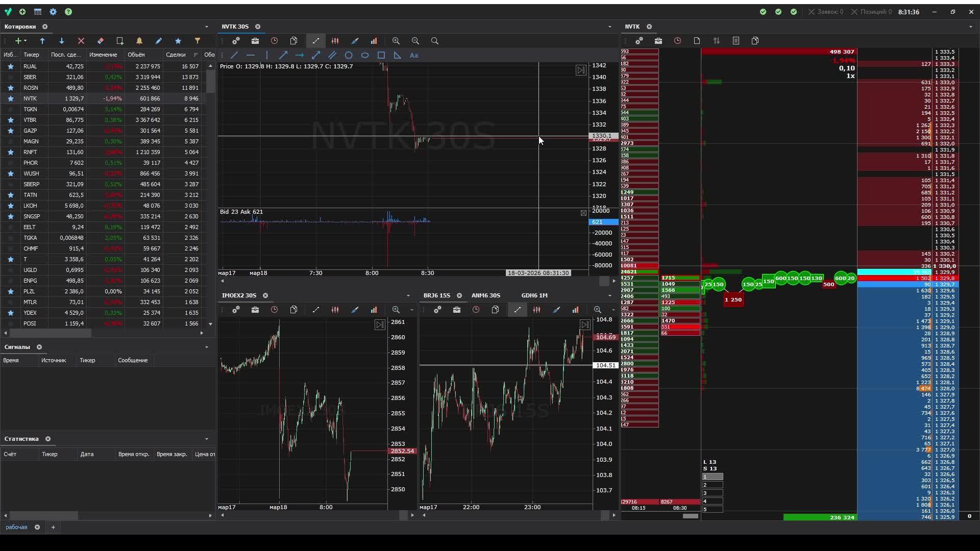Open NVTK chart timeframe clock icon
Image resolution: width=980 pixels, height=551 pixels.
[x=274, y=41]
